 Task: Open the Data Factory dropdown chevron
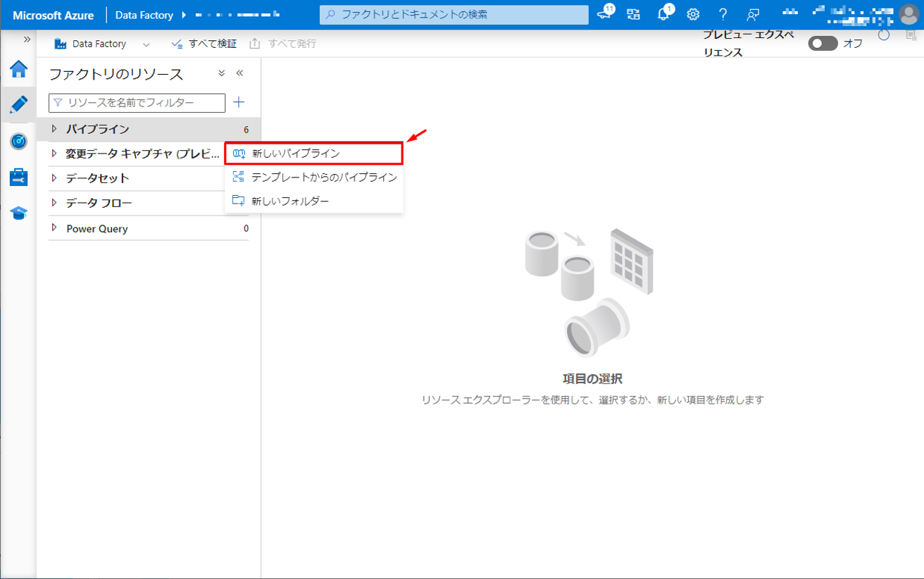[146, 44]
